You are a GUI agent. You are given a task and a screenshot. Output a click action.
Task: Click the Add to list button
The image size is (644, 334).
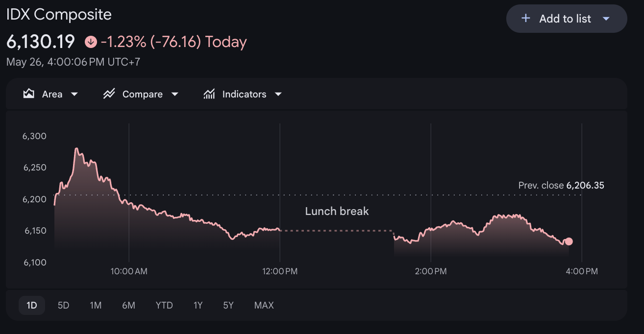click(567, 19)
